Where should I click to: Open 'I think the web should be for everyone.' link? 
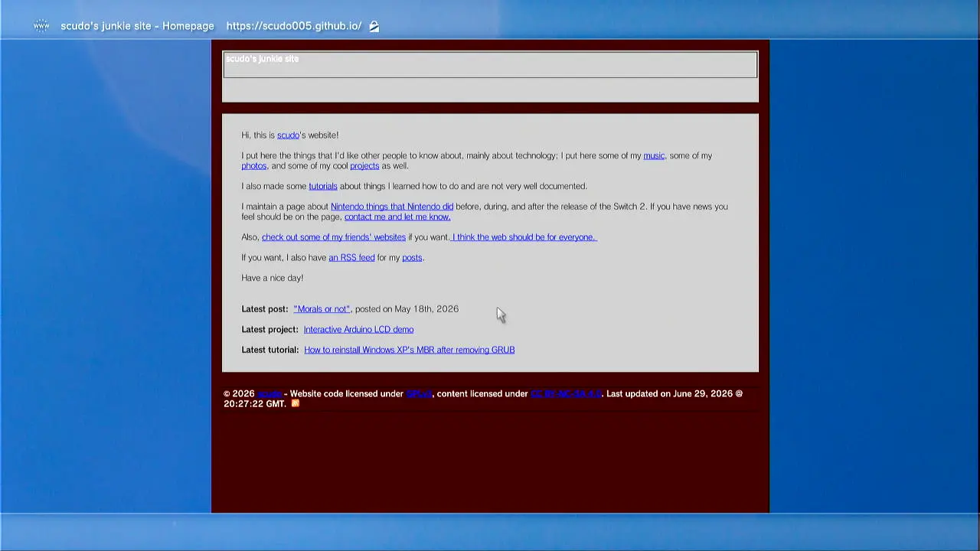click(524, 237)
